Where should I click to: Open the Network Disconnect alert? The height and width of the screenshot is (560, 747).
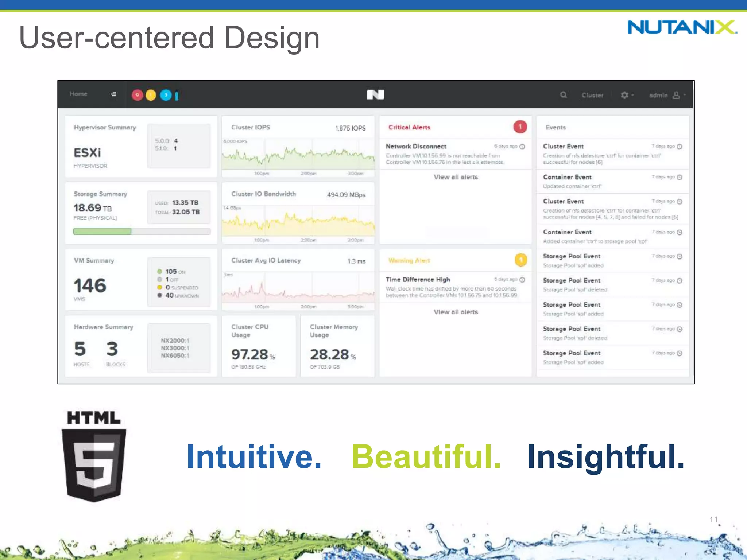point(455,154)
